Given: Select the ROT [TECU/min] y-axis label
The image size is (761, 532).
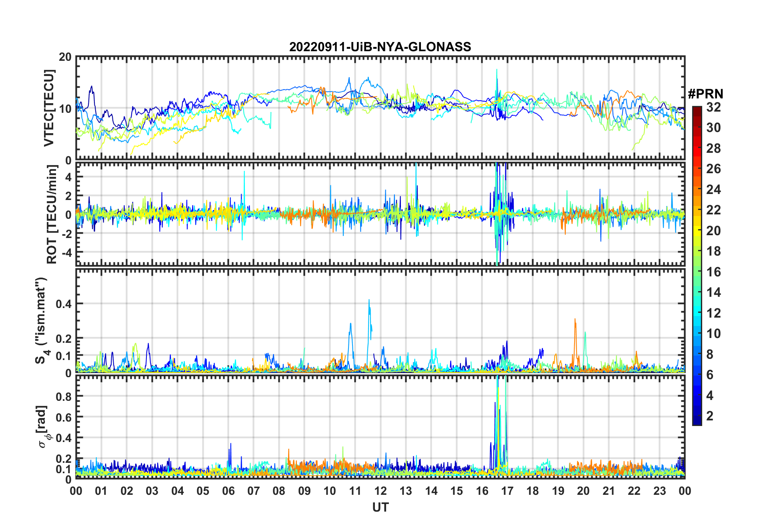Looking at the screenshot, I should tap(52, 214).
